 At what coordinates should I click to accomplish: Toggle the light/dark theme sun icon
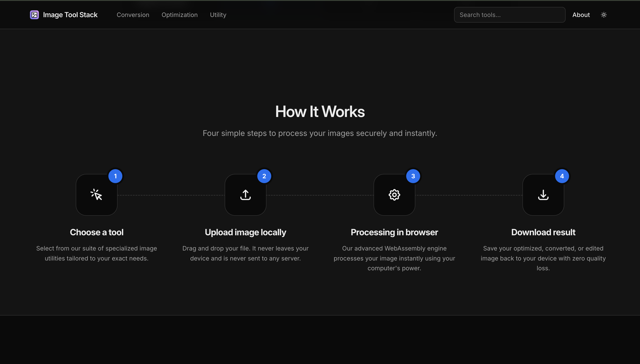click(604, 15)
